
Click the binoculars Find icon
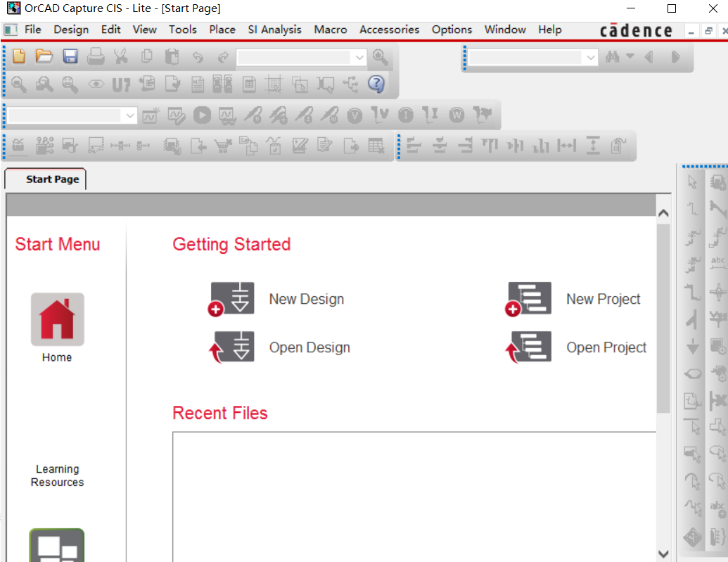click(x=613, y=57)
